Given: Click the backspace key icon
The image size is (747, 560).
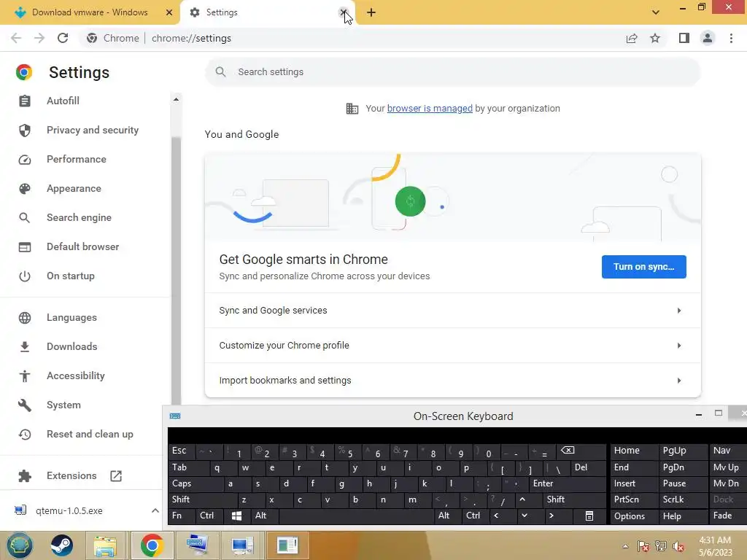Looking at the screenshot, I should click(568, 451).
